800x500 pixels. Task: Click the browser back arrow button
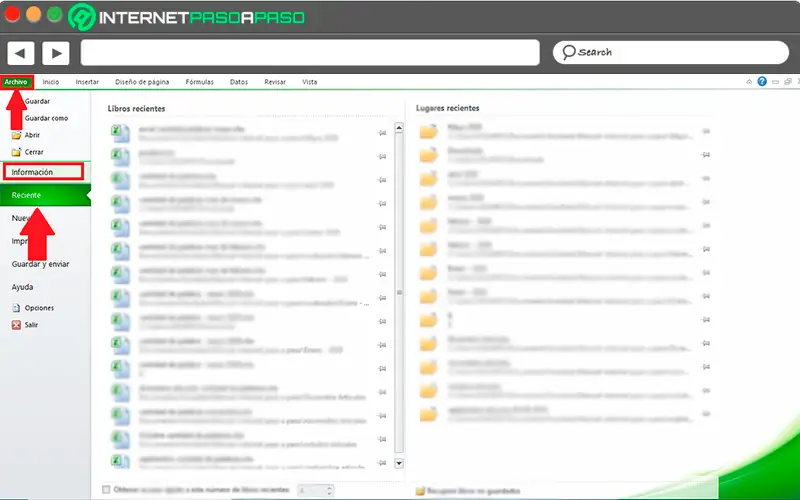[20, 53]
